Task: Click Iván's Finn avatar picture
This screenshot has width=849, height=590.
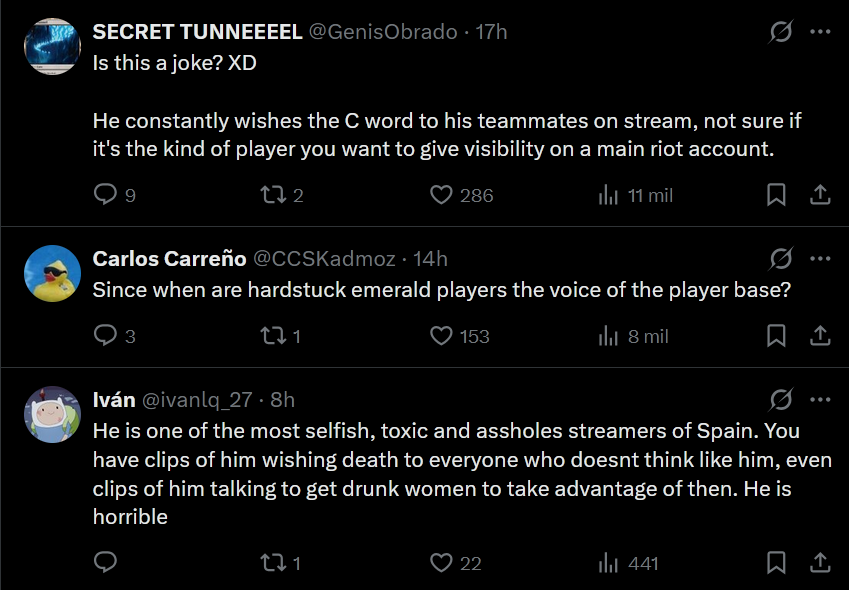Action: tap(52, 414)
